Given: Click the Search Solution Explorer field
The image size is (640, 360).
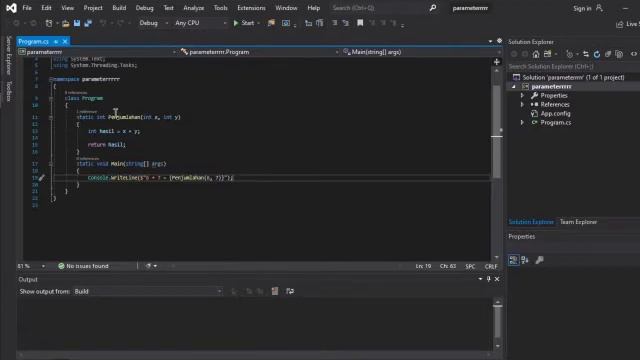Looking at the screenshot, I should point(573,67).
